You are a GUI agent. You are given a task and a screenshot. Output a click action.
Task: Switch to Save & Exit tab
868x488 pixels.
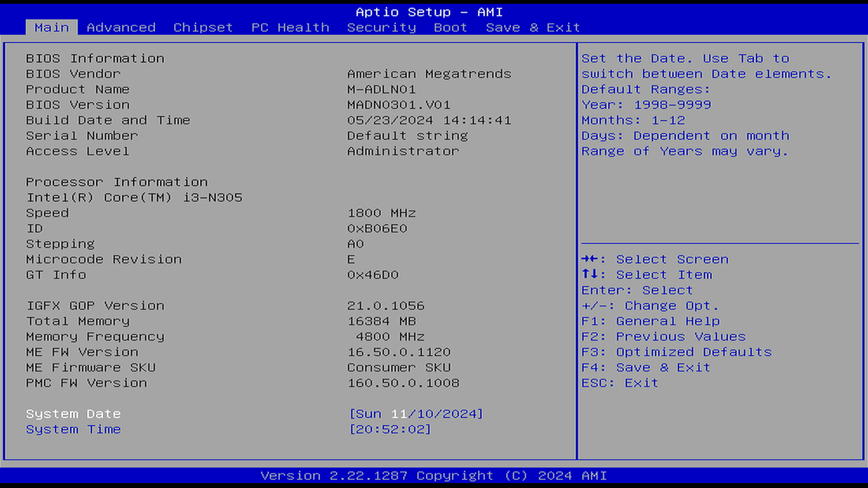[533, 27]
